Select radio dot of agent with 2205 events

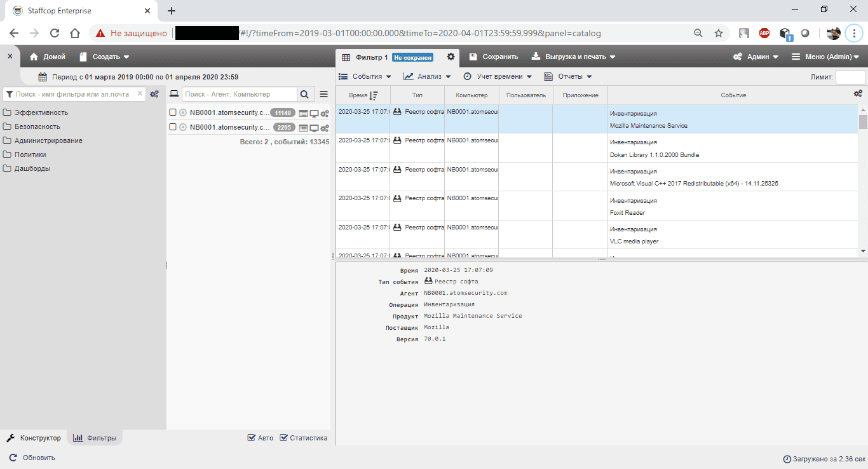coord(183,126)
